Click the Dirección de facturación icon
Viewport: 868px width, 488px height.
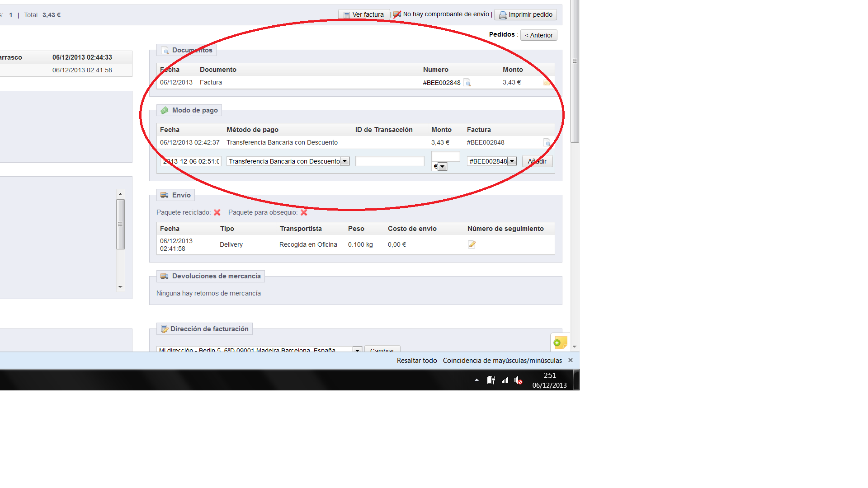[x=165, y=329]
